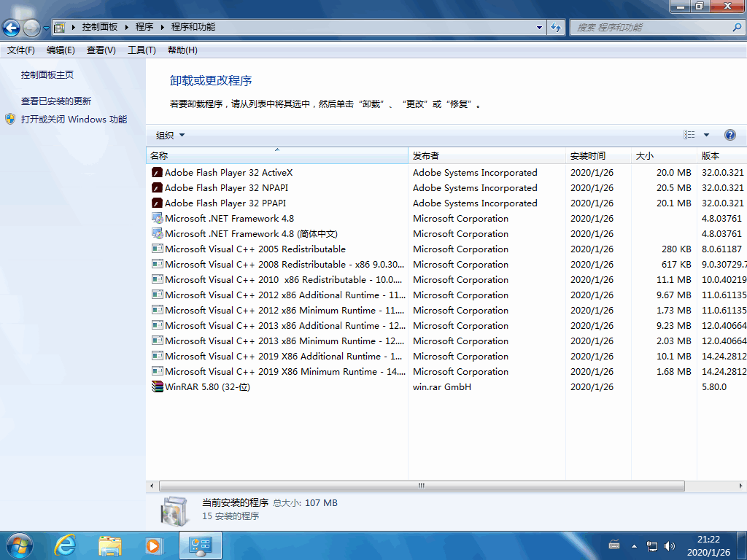The height and width of the screenshot is (560, 747).
Task: Expand the address bar history dropdown
Action: 539,27
